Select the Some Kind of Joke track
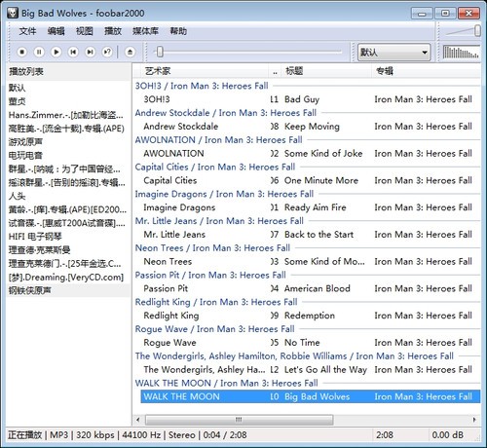This screenshot has width=487, height=448. tap(310, 153)
